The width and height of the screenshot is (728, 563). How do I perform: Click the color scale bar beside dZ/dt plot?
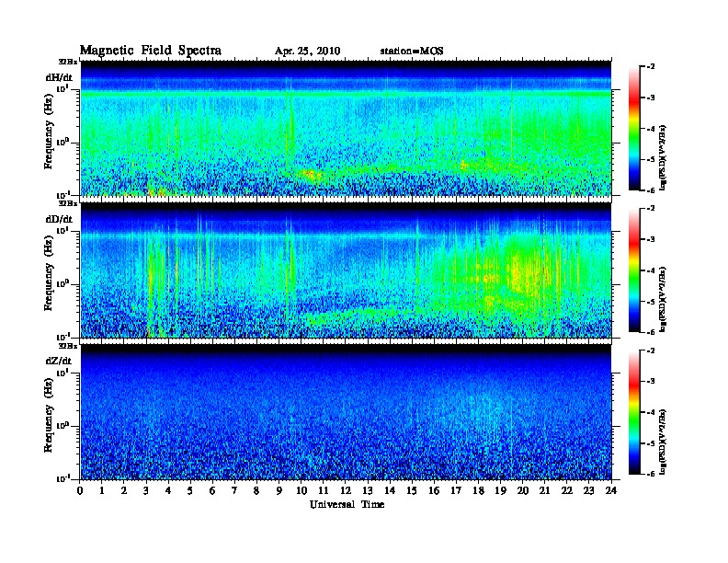point(634,412)
